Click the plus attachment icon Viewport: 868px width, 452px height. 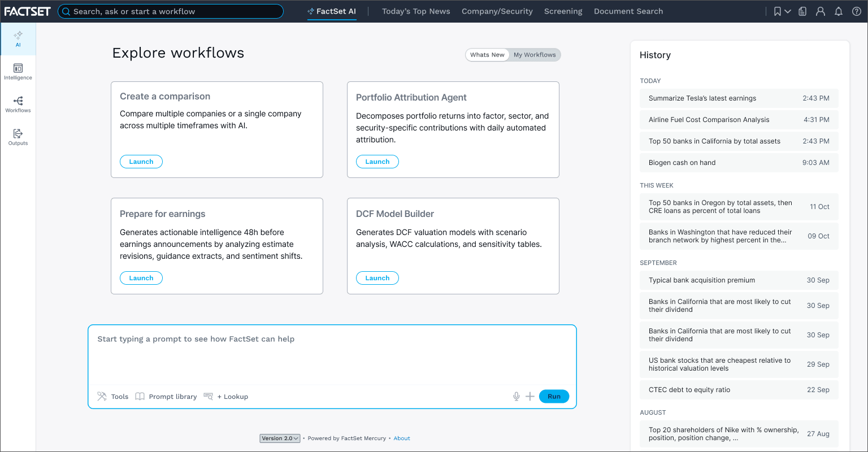[530, 397]
